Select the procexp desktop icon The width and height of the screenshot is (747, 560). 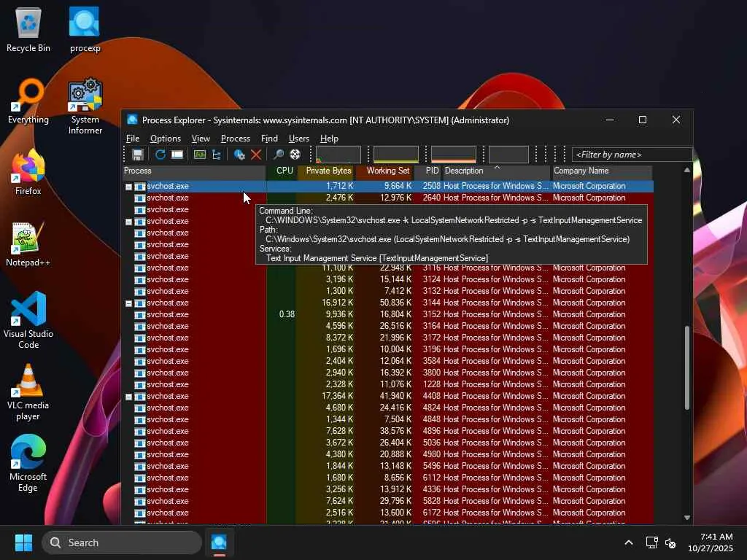pos(85,29)
